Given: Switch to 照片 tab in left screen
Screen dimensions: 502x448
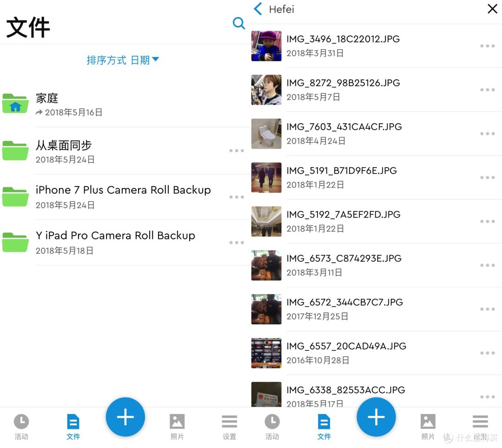Looking at the screenshot, I should (x=177, y=427).
